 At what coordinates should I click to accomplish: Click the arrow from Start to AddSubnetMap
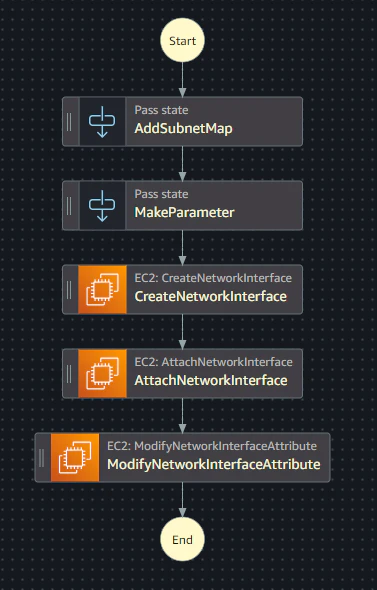(x=182, y=80)
